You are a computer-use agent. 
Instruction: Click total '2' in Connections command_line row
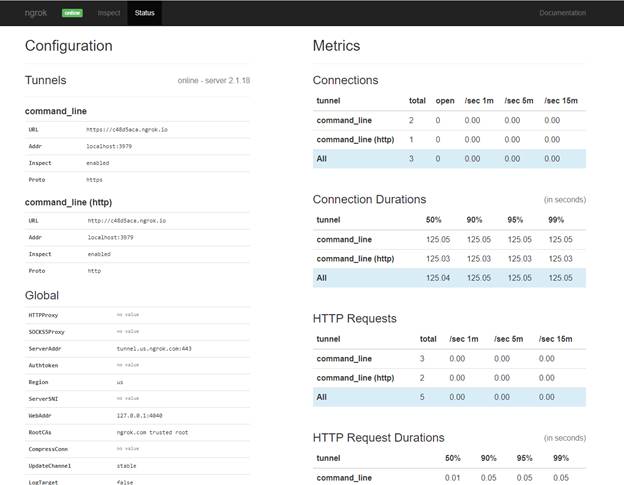[x=411, y=120]
